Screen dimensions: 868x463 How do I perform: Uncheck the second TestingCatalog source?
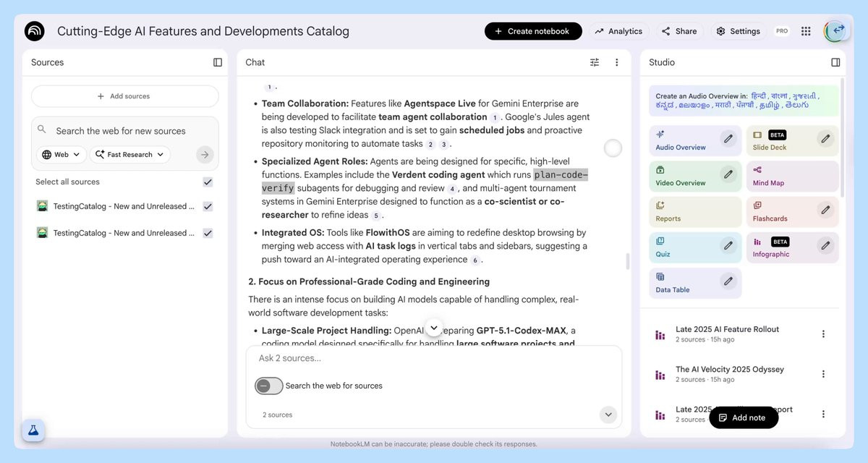208,233
